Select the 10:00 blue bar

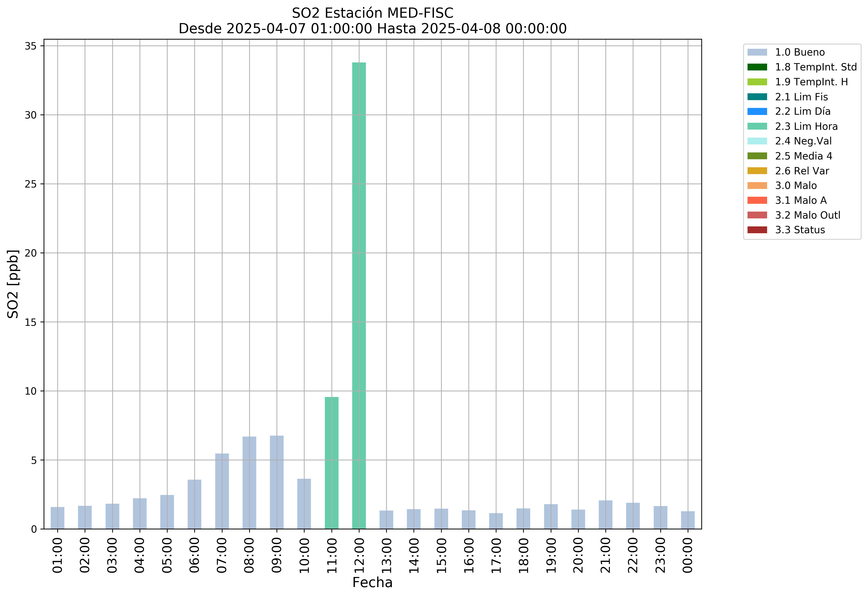pos(304,504)
